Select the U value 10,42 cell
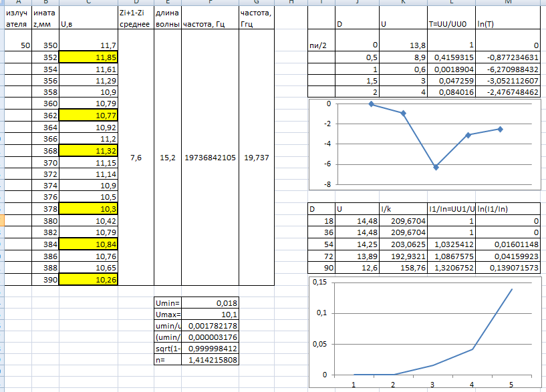The image size is (546, 392). [x=88, y=221]
